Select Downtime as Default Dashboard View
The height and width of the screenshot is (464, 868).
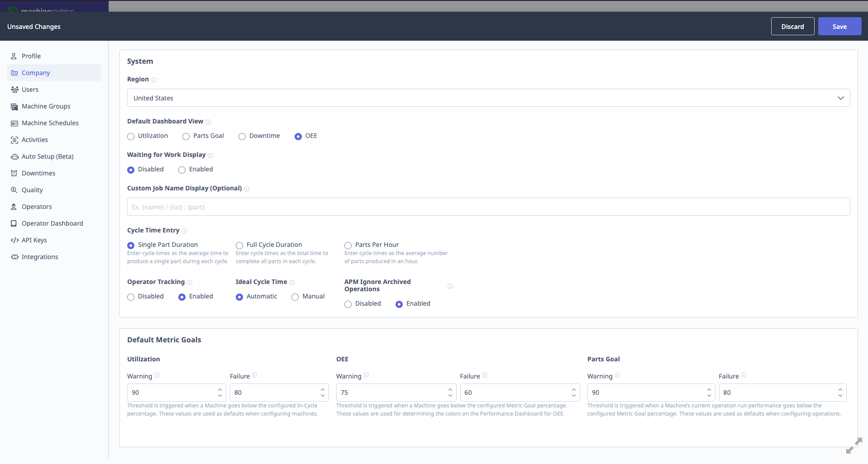(242, 136)
